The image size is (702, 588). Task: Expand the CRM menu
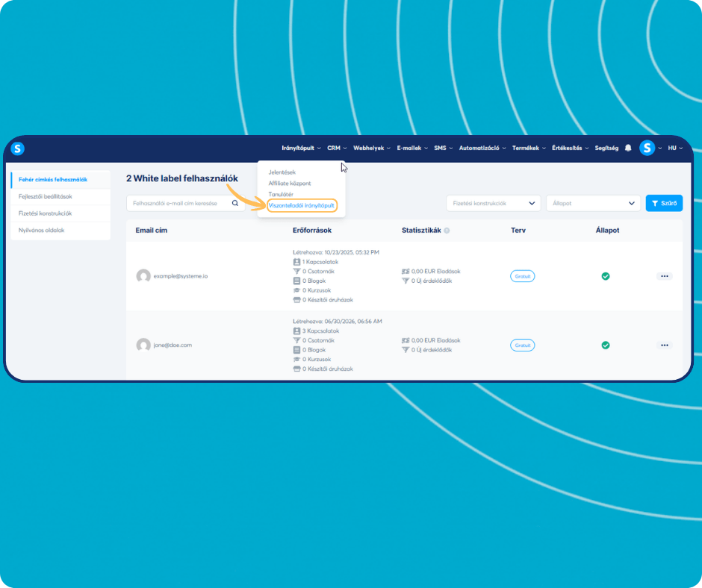tap(337, 148)
